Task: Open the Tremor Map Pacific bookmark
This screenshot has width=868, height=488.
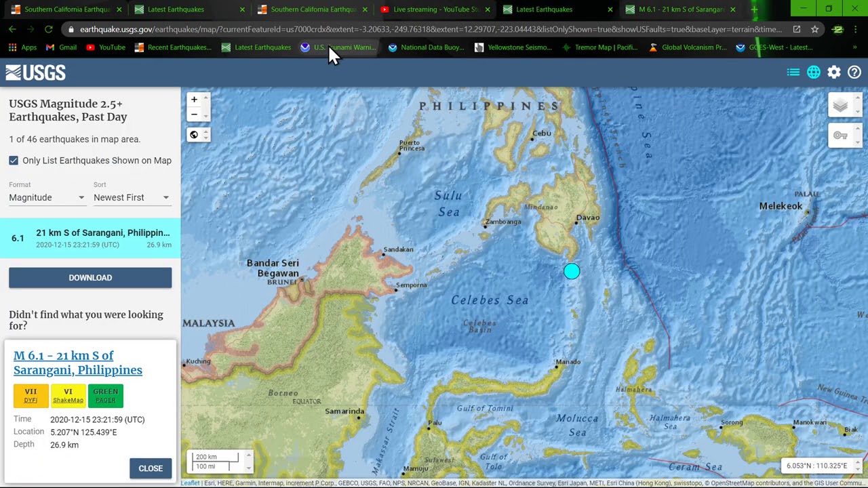Action: click(x=600, y=47)
